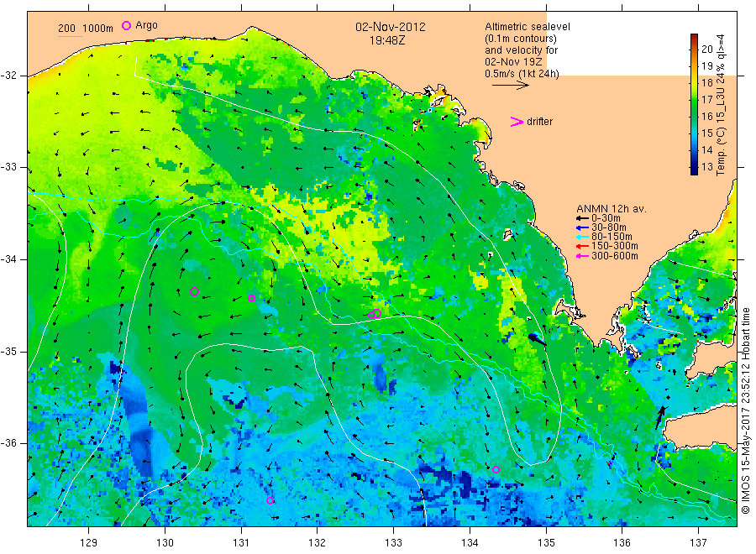The width and height of the screenshot is (756, 554).
Task: Click the longitude axis label '136'
Action: point(622,543)
